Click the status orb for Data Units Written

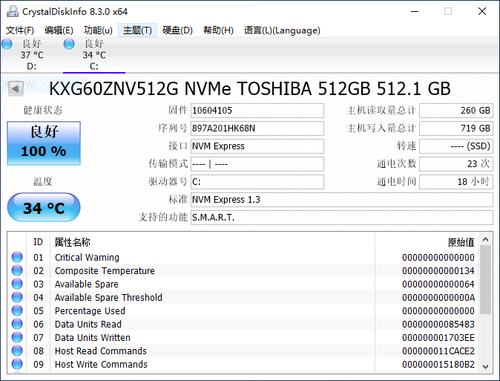17,337
